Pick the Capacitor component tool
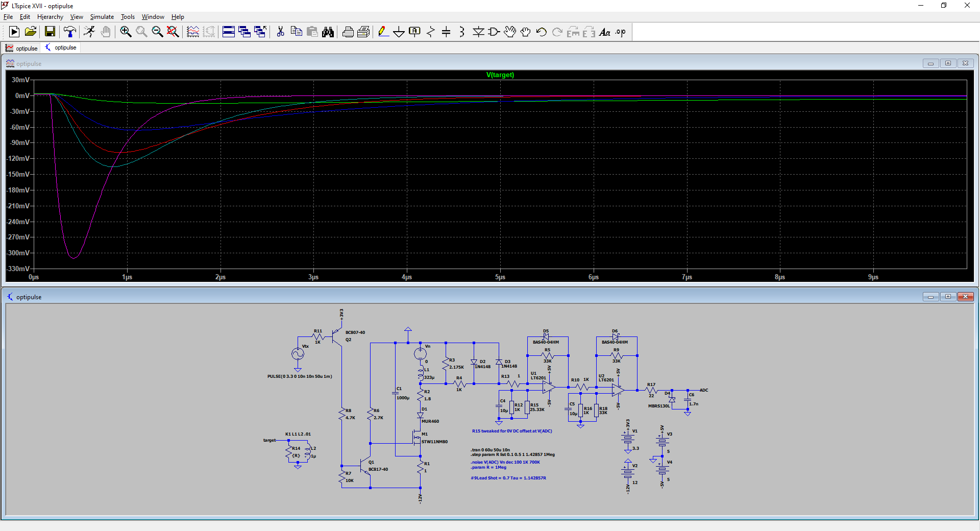 [x=446, y=32]
